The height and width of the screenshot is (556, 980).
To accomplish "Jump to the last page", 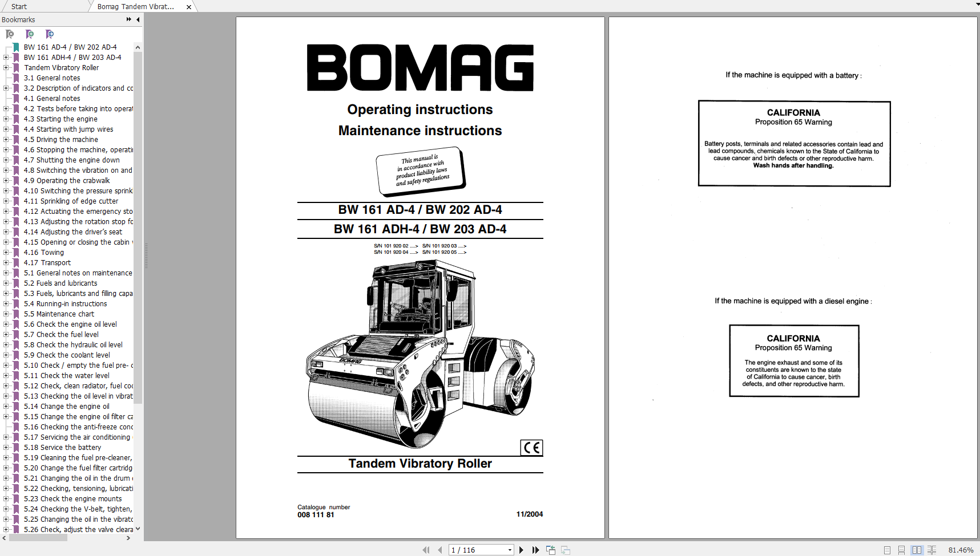I will tap(535, 550).
